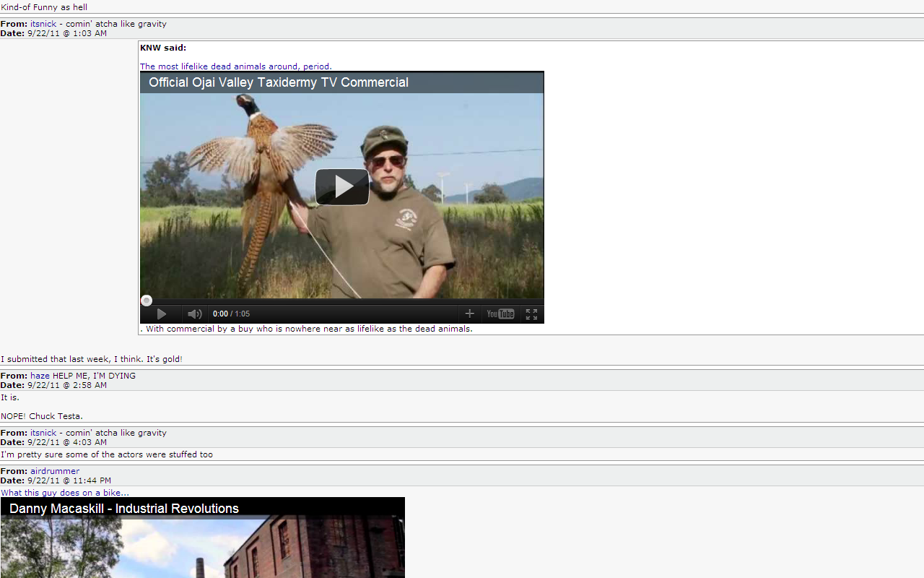This screenshot has width=924, height=578.
Task: Click the tagline 'HELP ME, I'M DYING'
Action: click(x=94, y=376)
